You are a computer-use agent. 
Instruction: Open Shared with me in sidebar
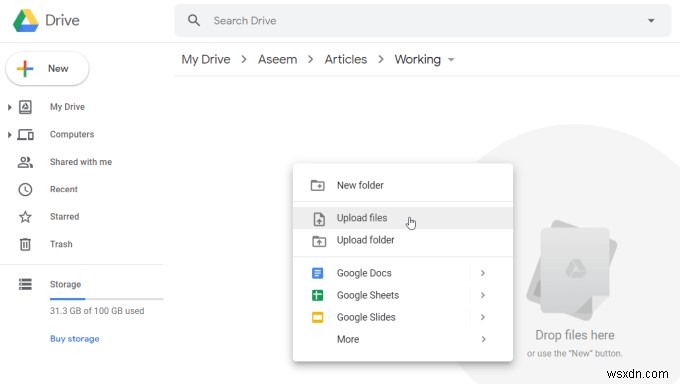click(81, 162)
